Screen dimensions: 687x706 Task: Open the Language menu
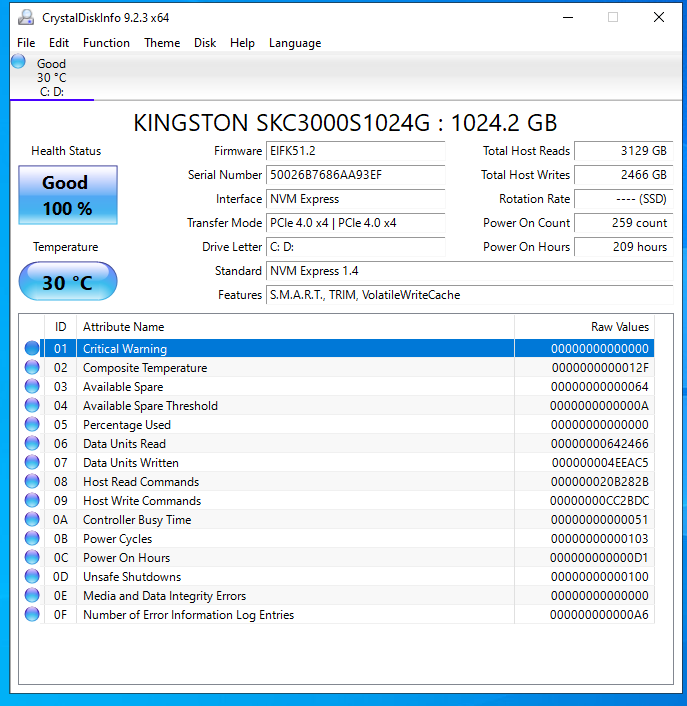coord(295,43)
